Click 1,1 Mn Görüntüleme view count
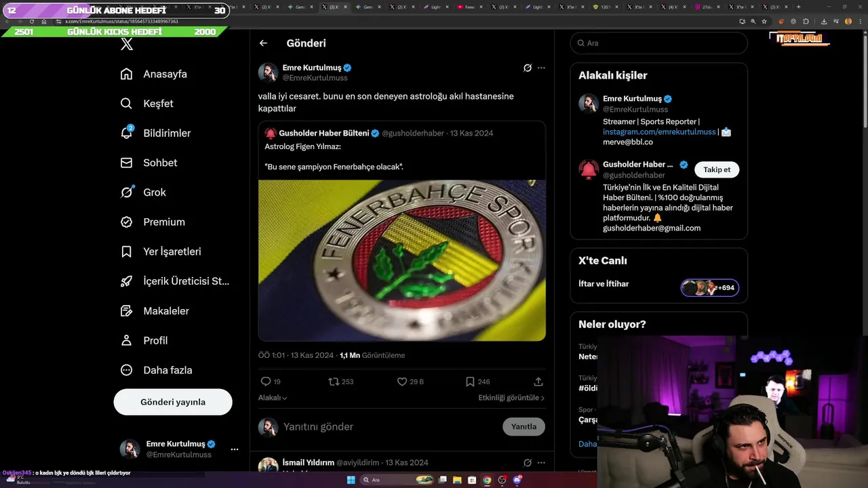 372,355
